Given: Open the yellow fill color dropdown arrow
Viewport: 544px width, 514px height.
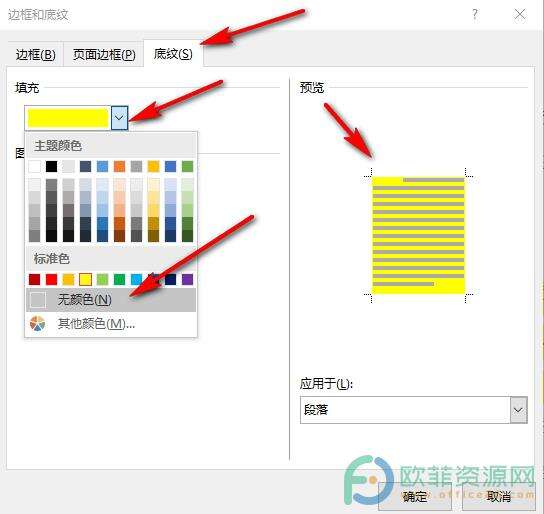Looking at the screenshot, I should click(119, 118).
